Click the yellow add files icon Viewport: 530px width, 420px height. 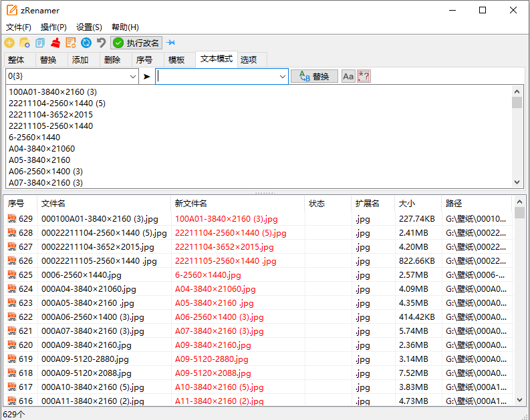9,43
